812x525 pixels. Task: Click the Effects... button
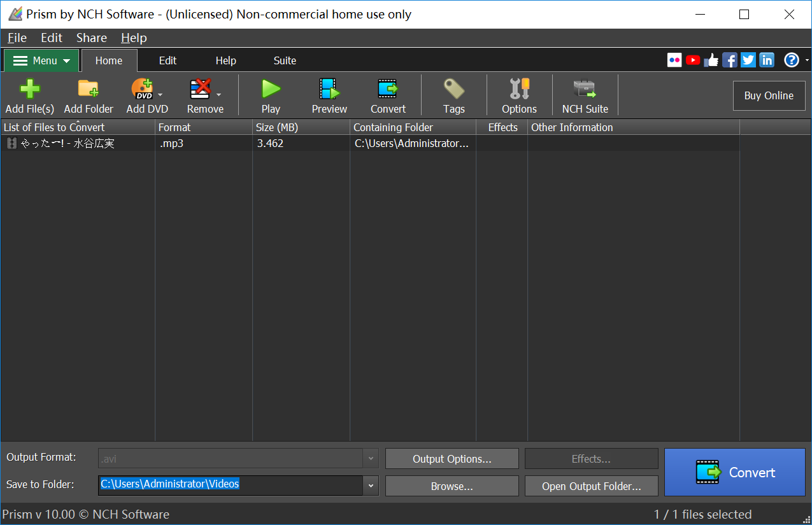pos(591,459)
